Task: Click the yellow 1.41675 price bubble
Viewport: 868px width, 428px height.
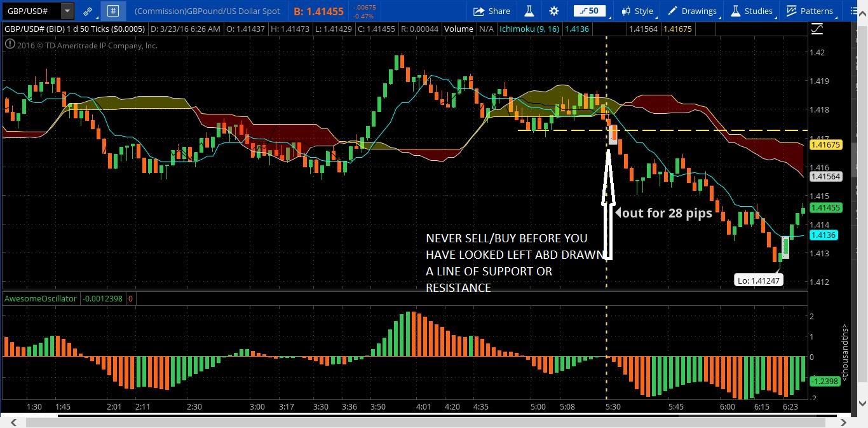Action: point(826,145)
